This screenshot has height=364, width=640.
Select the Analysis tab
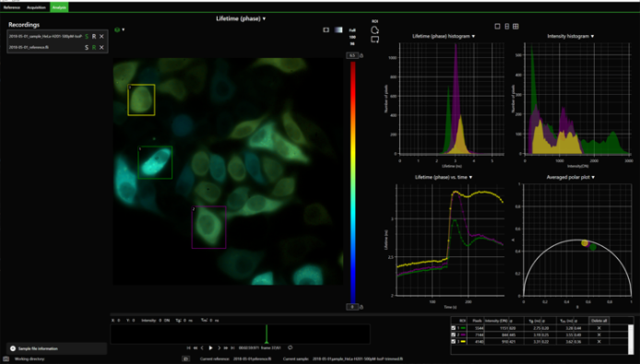click(x=59, y=7)
